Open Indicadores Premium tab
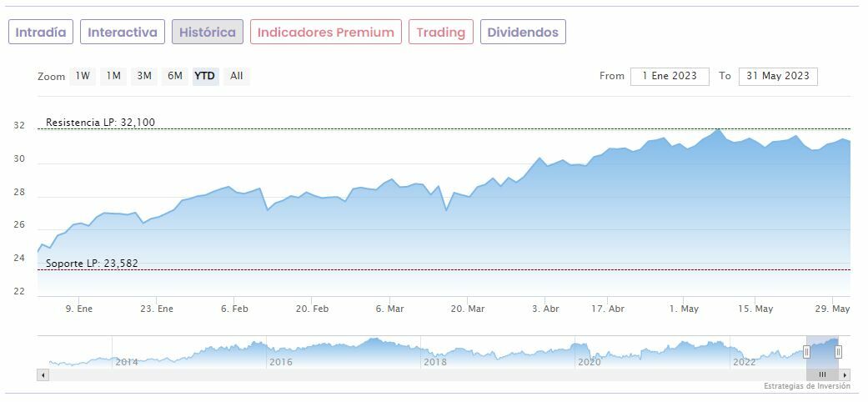868x402 pixels. [x=325, y=33]
